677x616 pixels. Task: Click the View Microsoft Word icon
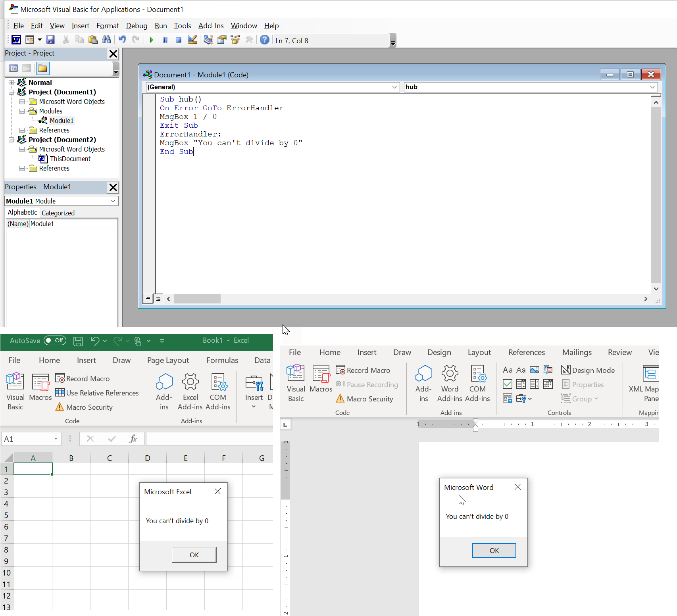(16, 40)
